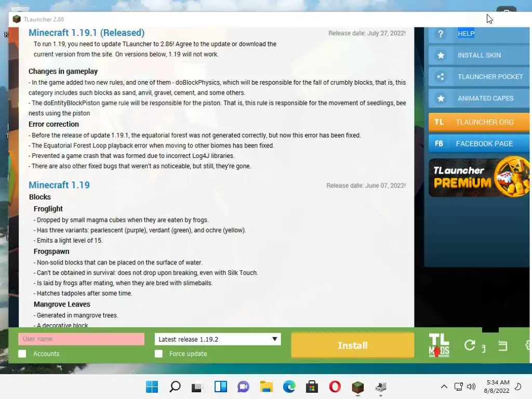Open the Windows Start menu
This screenshot has width=532, height=399.
152,387
